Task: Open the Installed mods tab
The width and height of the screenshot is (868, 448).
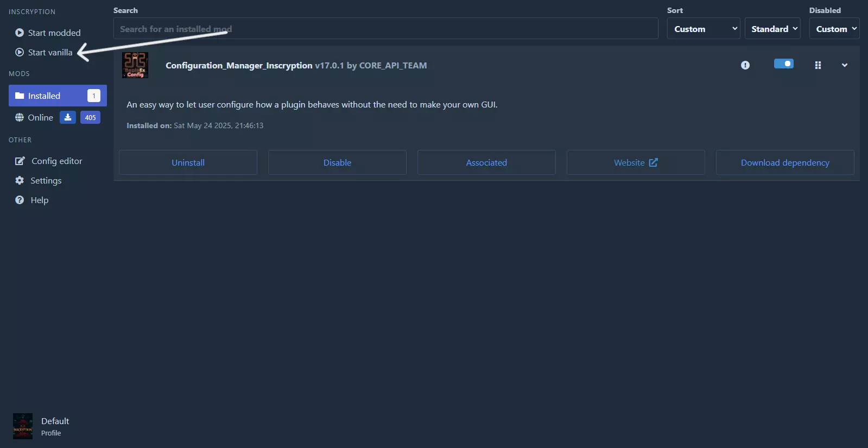Action: [58, 96]
